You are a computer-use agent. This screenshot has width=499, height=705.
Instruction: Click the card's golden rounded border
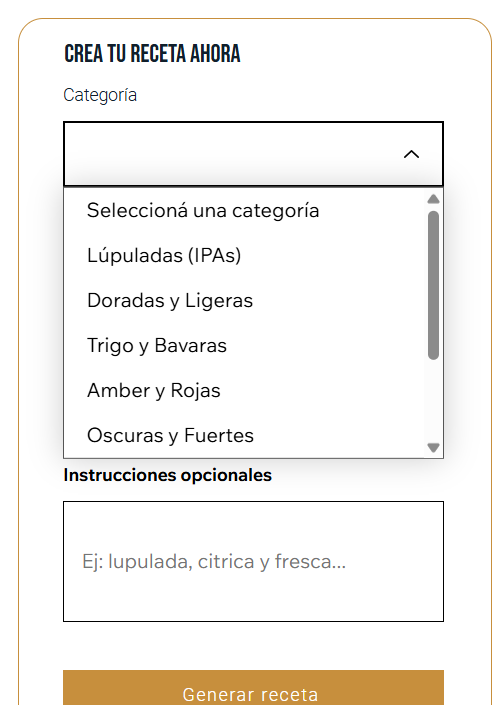(x=18, y=360)
